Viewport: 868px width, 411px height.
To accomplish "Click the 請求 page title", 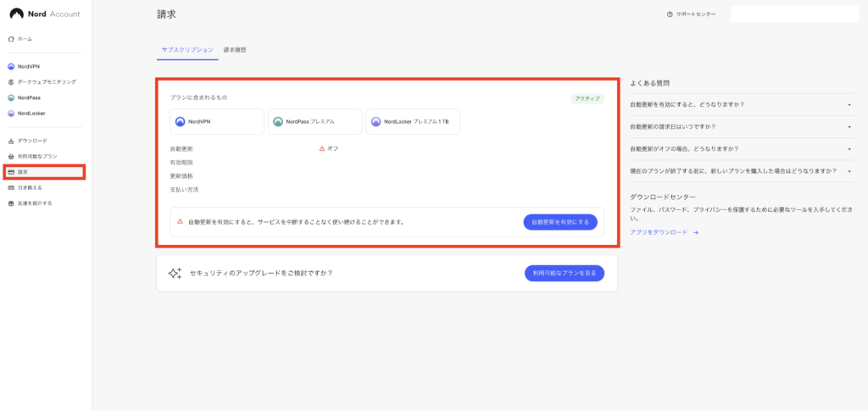I will (x=167, y=14).
